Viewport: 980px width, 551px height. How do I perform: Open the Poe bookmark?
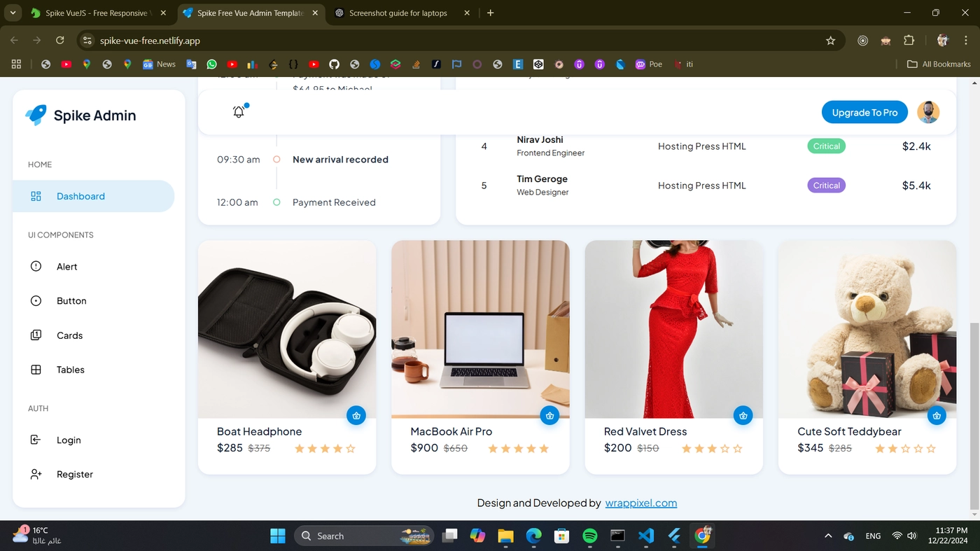pyautogui.click(x=648, y=64)
